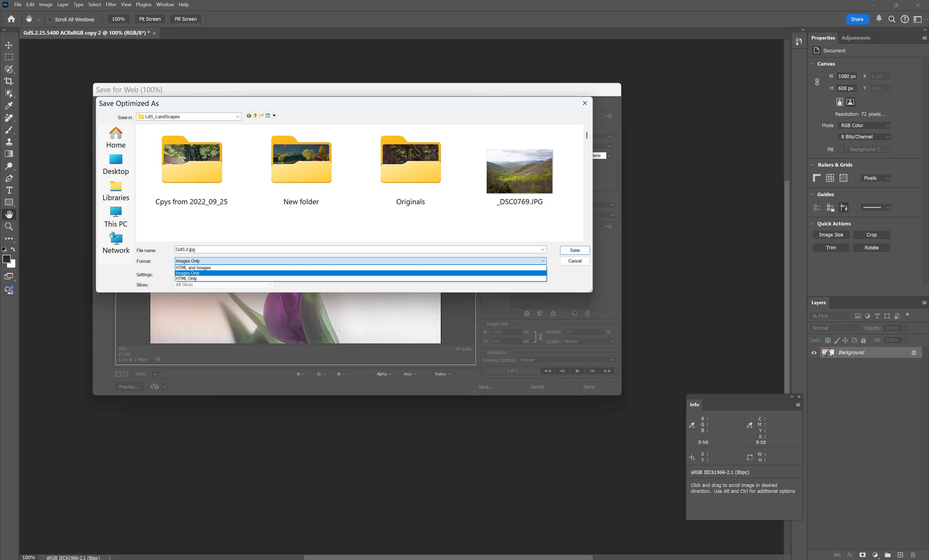Image resolution: width=929 pixels, height=560 pixels.
Task: Select the Zoom tool
Action: (x=9, y=227)
